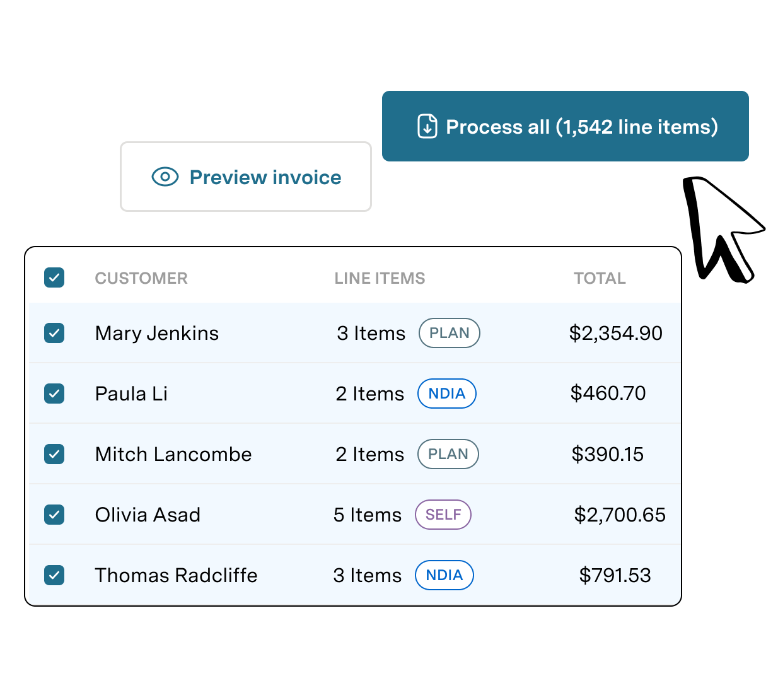The width and height of the screenshot is (778, 700).
Task: Uncheck the Thomas Radcliffe row checkbox
Action: tap(54, 575)
